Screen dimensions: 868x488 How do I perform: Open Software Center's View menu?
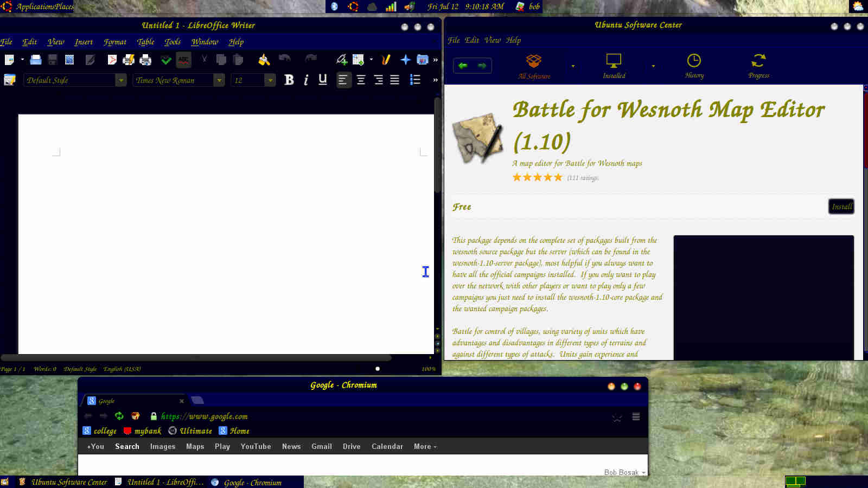(493, 40)
